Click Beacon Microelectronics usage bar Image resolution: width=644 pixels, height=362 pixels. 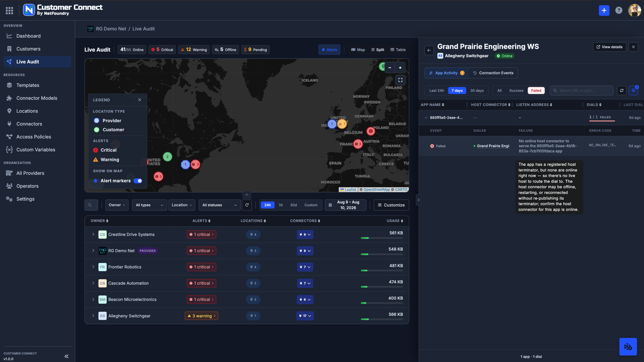click(x=382, y=303)
